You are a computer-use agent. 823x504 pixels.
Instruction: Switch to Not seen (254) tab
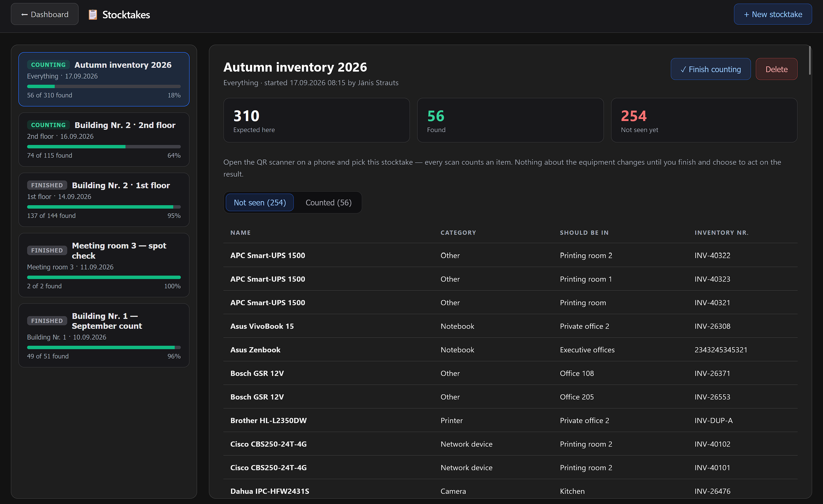(259, 203)
